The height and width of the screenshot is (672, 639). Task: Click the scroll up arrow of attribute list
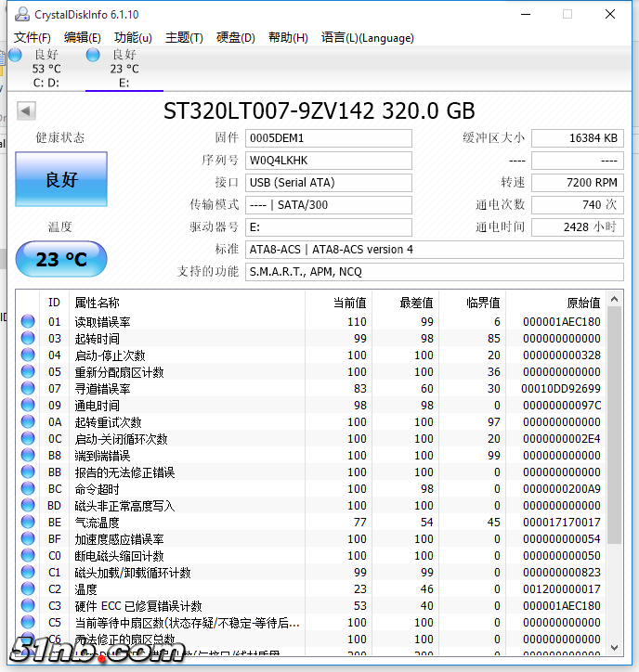[x=614, y=299]
